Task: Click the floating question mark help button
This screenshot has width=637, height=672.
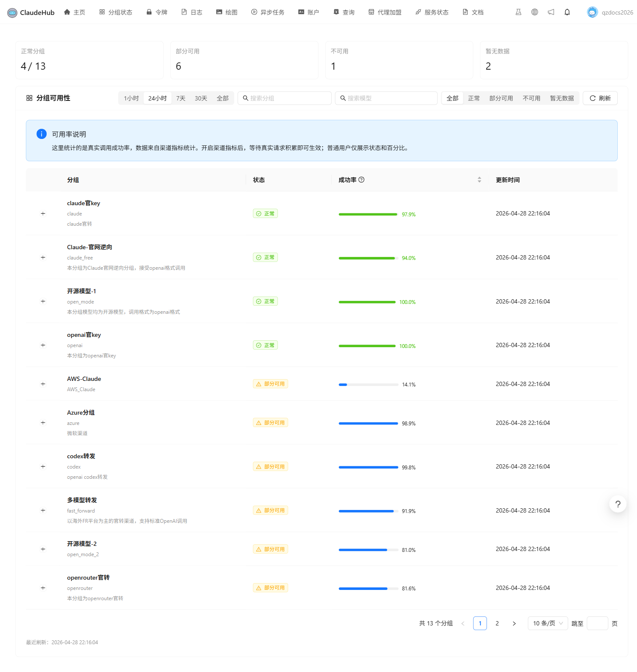Action: point(618,504)
